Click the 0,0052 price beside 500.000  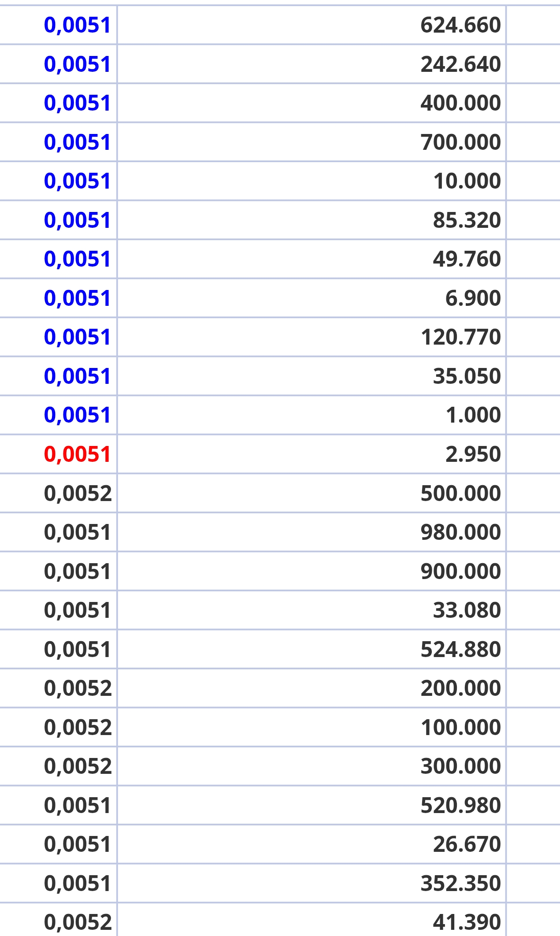pyautogui.click(x=78, y=493)
